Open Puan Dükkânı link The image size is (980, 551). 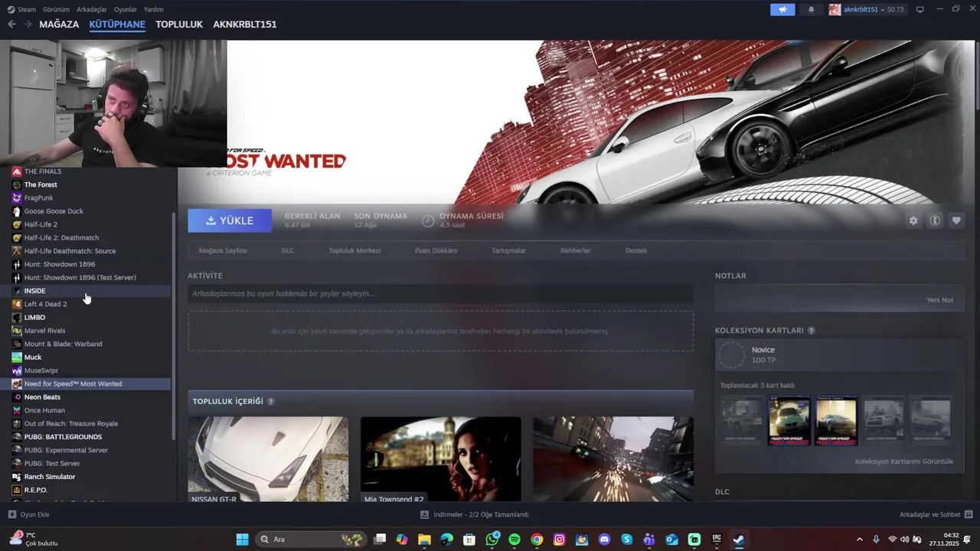click(436, 250)
